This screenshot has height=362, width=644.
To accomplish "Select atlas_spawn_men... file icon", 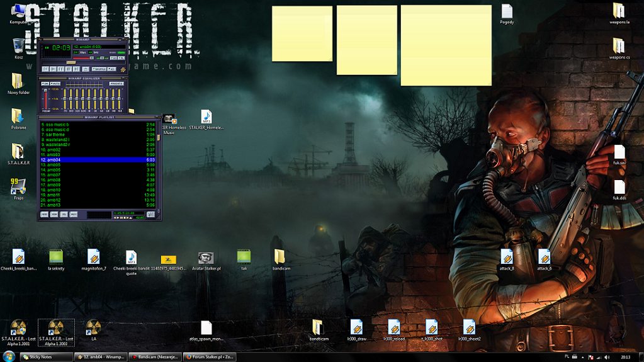I will point(206,331).
